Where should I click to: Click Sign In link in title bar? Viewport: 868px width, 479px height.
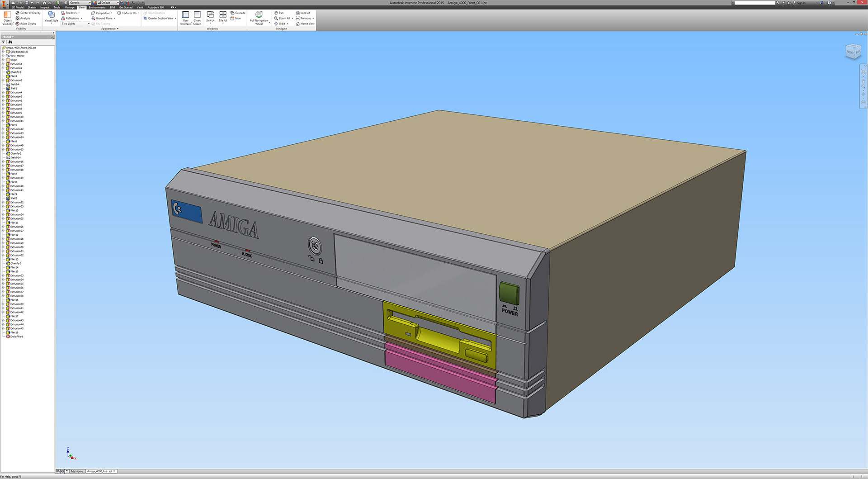[x=801, y=3]
